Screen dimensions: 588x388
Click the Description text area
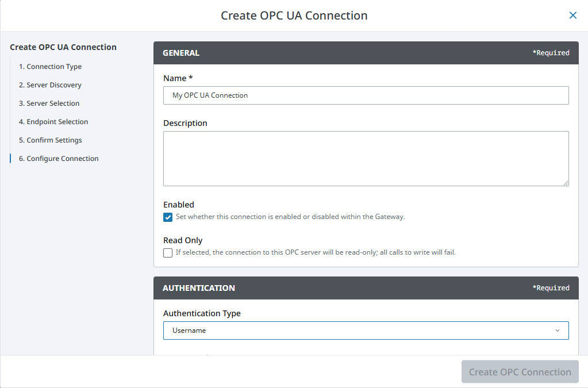pos(366,158)
